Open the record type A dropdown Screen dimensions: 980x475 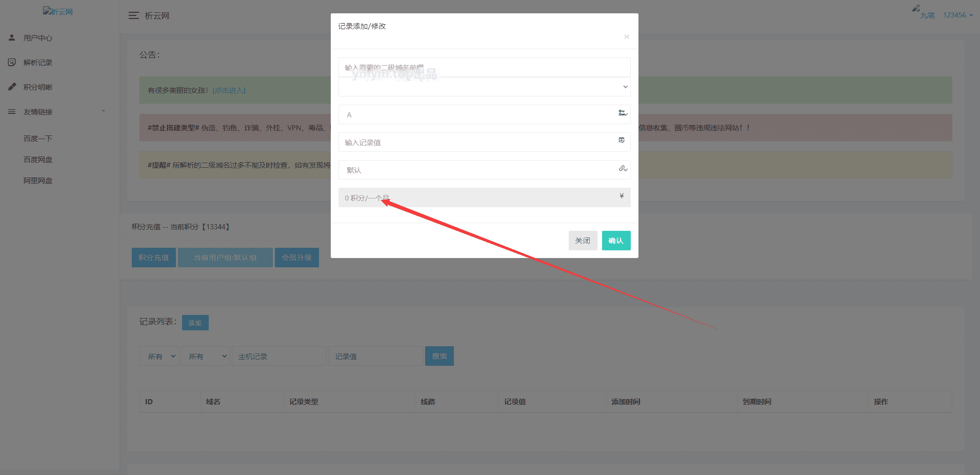click(x=484, y=114)
